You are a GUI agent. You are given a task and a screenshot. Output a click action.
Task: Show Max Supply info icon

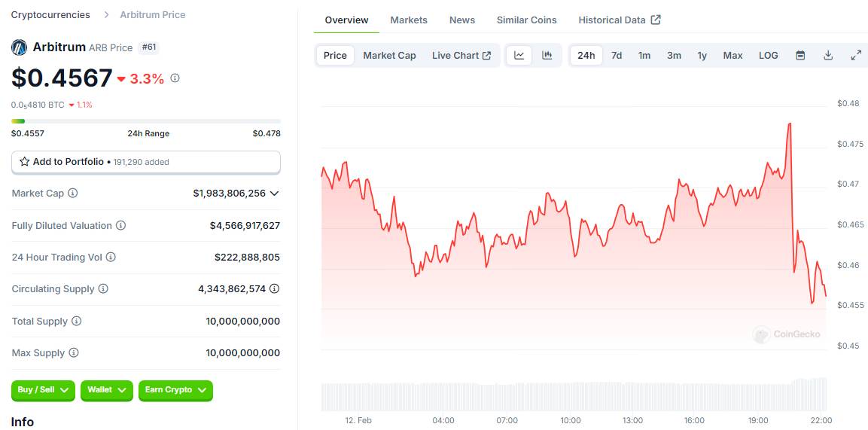[x=74, y=352]
